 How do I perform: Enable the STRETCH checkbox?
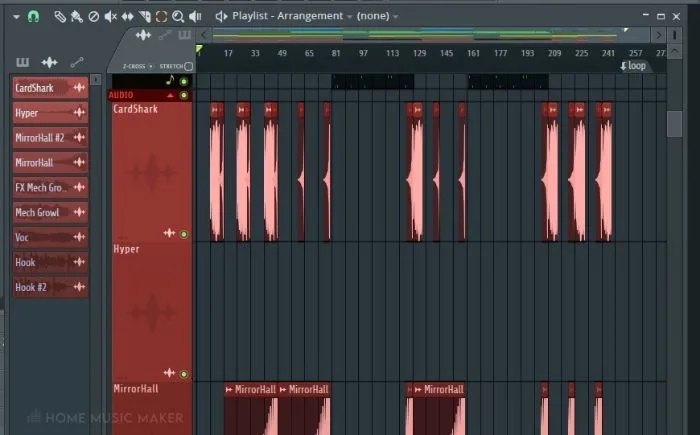pos(189,67)
